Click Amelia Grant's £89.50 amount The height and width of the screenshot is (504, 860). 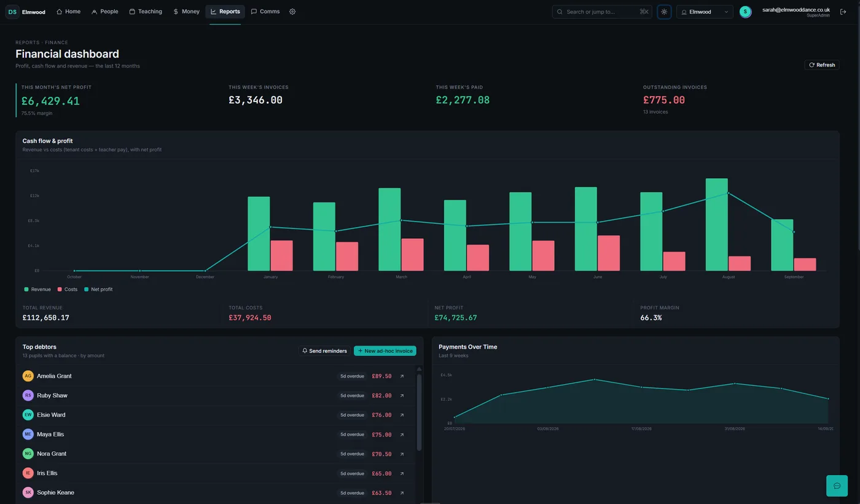(x=381, y=376)
